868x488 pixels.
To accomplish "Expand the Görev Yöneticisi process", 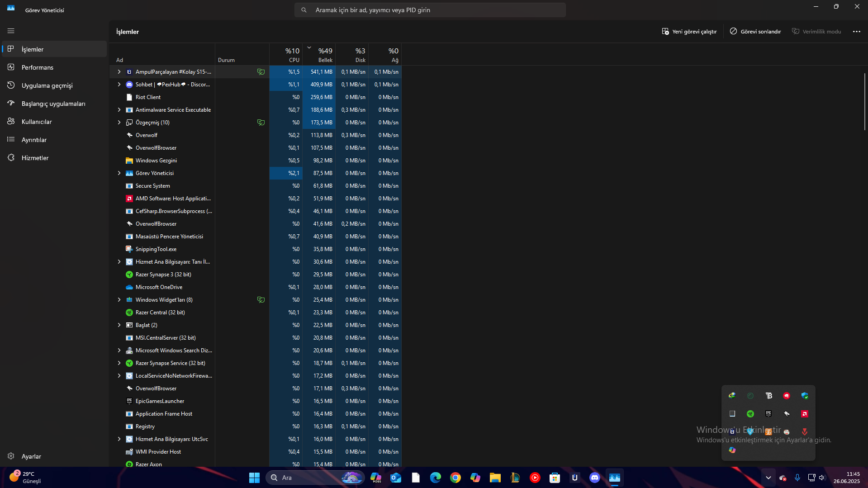I will tap(119, 173).
